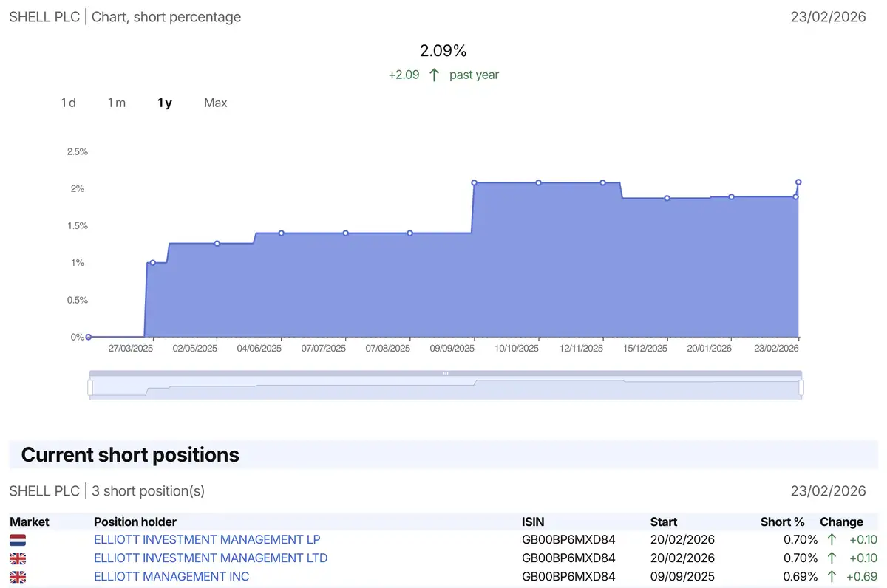Screen dimensions: 887x588
Task: Click the Position holder column header
Action: point(135,522)
